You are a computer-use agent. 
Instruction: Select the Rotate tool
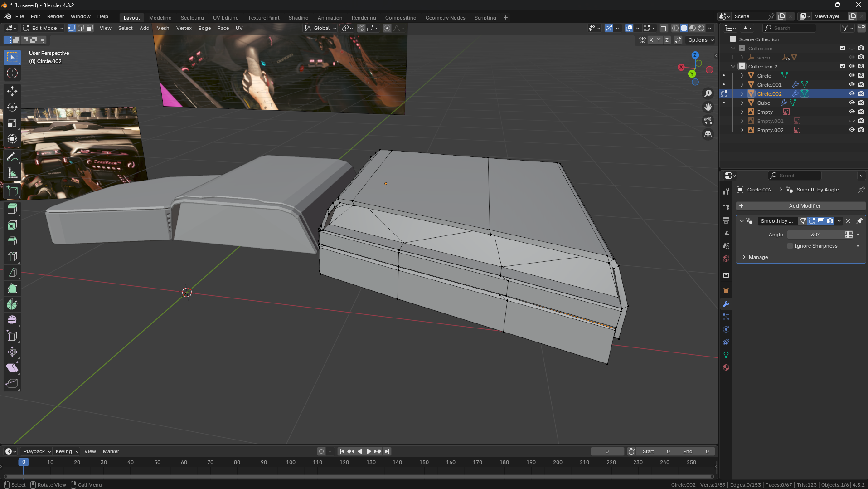click(x=12, y=107)
